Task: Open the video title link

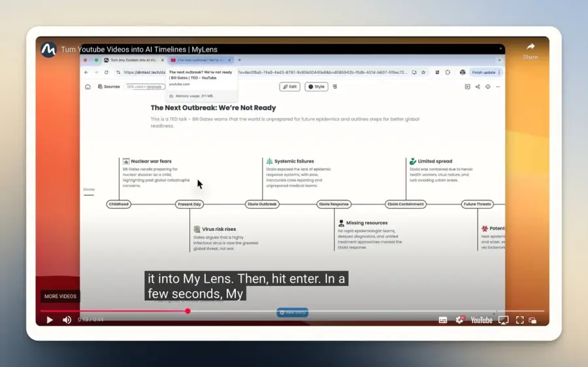Action: tap(139, 49)
